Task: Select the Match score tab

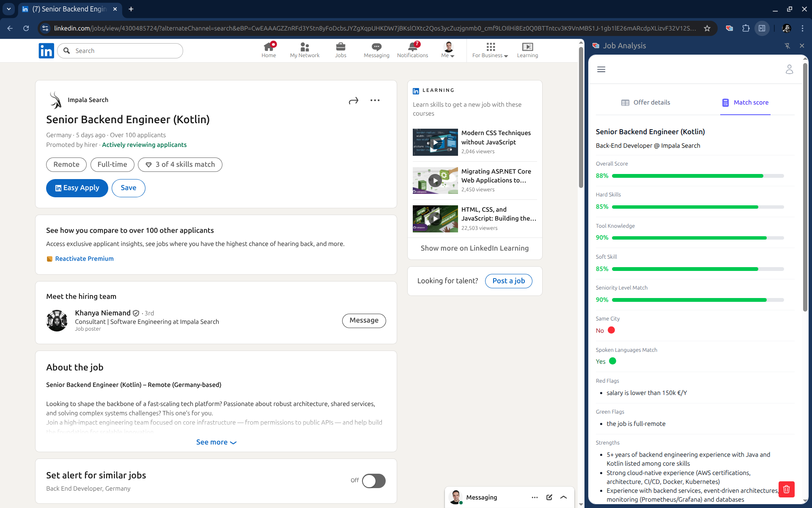Action: tap(745, 102)
